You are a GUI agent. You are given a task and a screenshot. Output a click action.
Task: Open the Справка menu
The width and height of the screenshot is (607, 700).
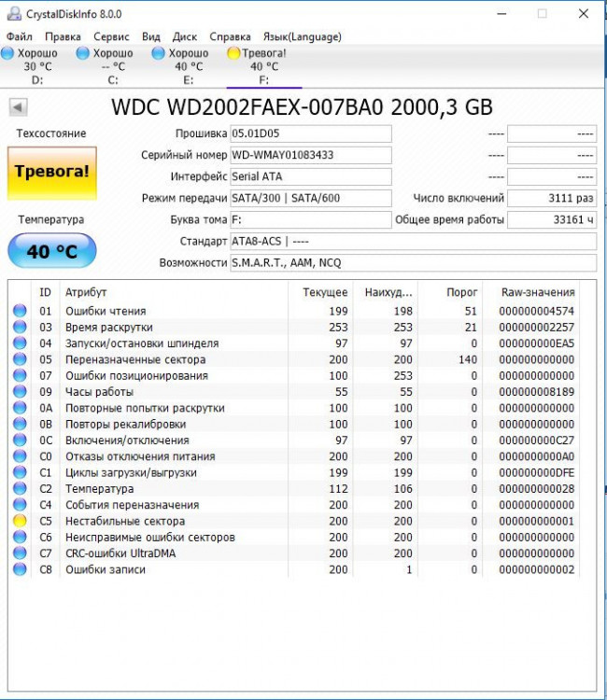pos(230,36)
